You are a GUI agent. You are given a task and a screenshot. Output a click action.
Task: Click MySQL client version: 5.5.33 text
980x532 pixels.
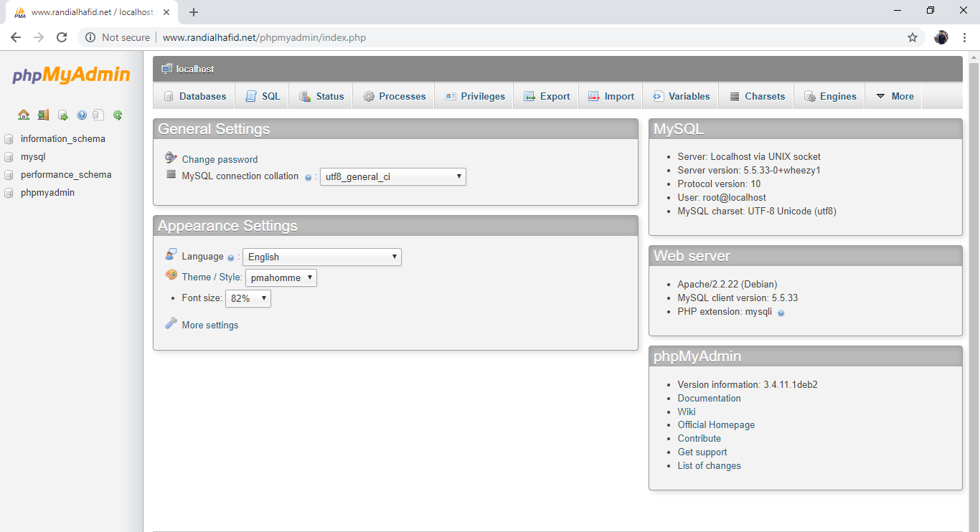(x=738, y=298)
